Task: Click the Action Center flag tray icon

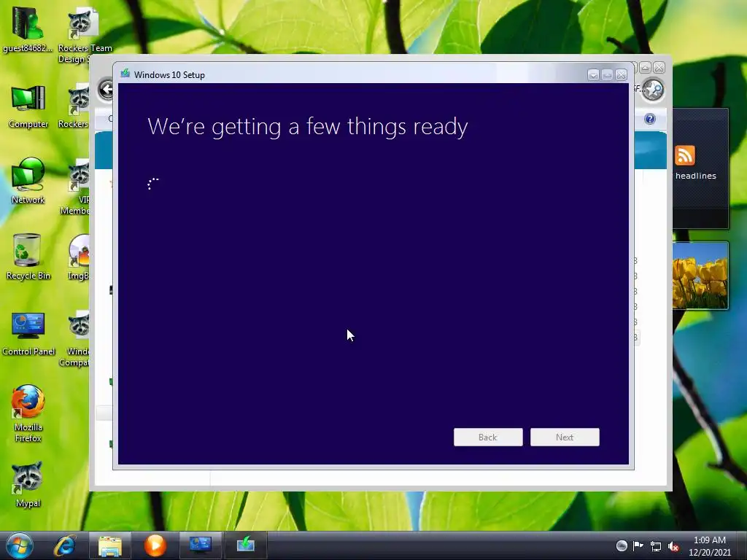Action: (638, 545)
